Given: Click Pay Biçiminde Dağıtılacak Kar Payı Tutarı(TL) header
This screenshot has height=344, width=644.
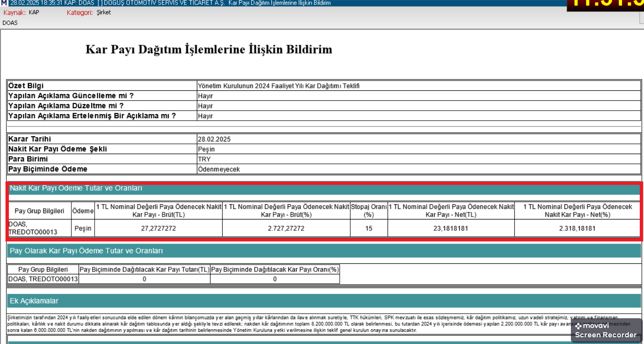Looking at the screenshot, I should (x=145, y=269).
